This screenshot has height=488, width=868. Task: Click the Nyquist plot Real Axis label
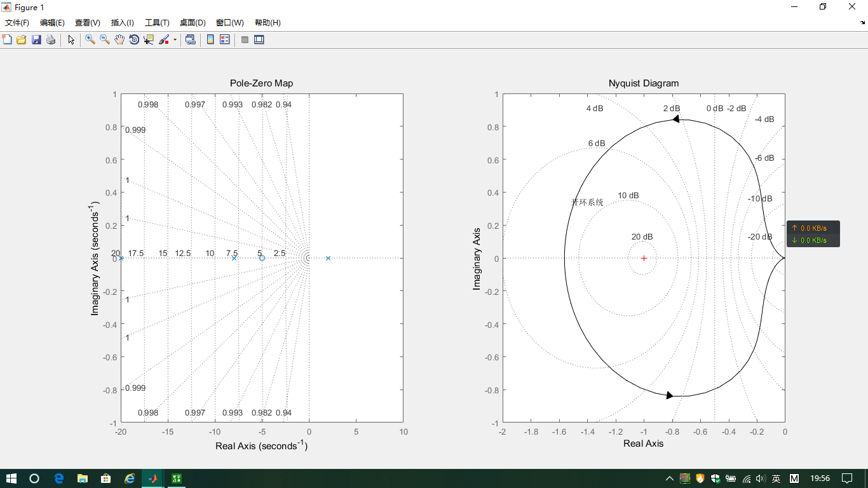[x=643, y=444]
